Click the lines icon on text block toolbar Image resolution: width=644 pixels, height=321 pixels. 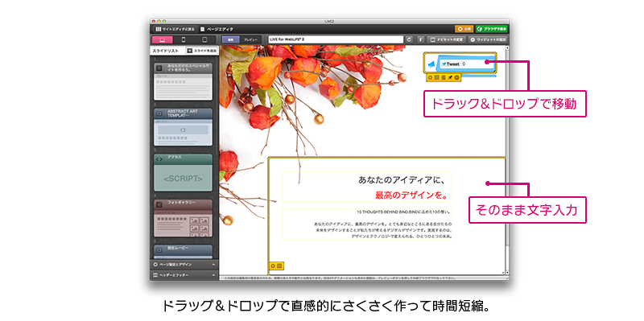pos(279,266)
